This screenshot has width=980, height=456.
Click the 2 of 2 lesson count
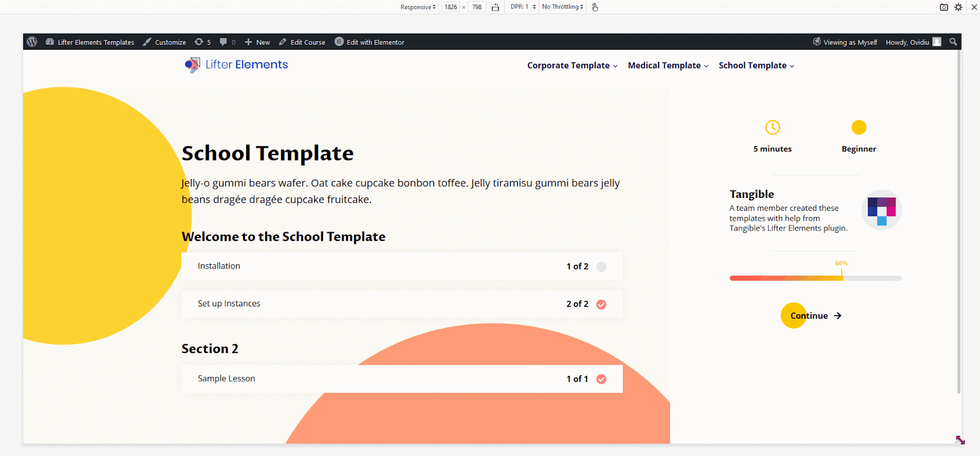tap(577, 304)
